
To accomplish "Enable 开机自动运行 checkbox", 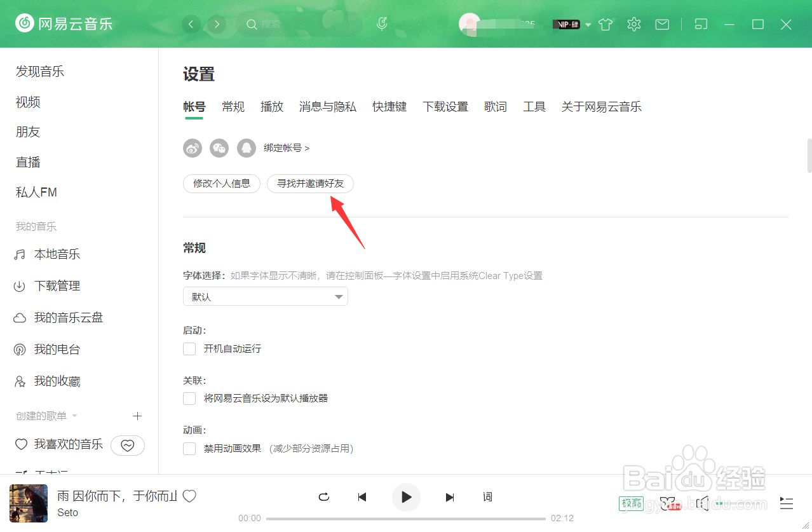I will 189,349.
